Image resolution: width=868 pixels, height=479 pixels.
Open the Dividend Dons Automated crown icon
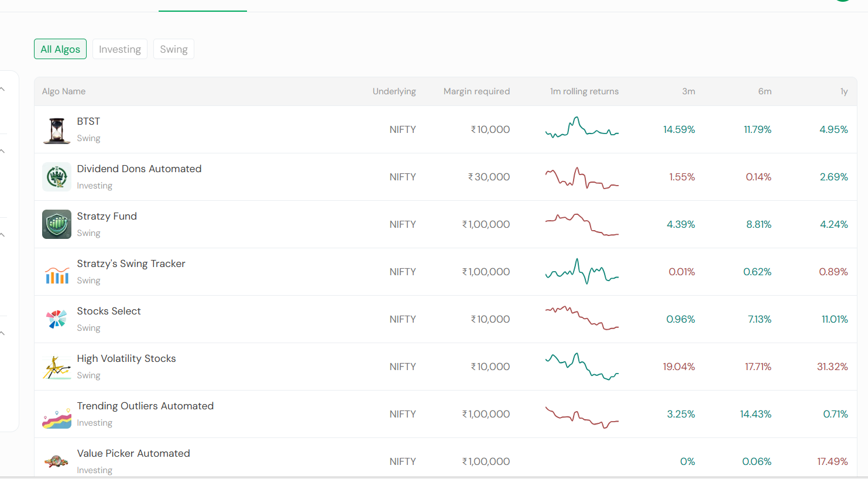(57, 177)
